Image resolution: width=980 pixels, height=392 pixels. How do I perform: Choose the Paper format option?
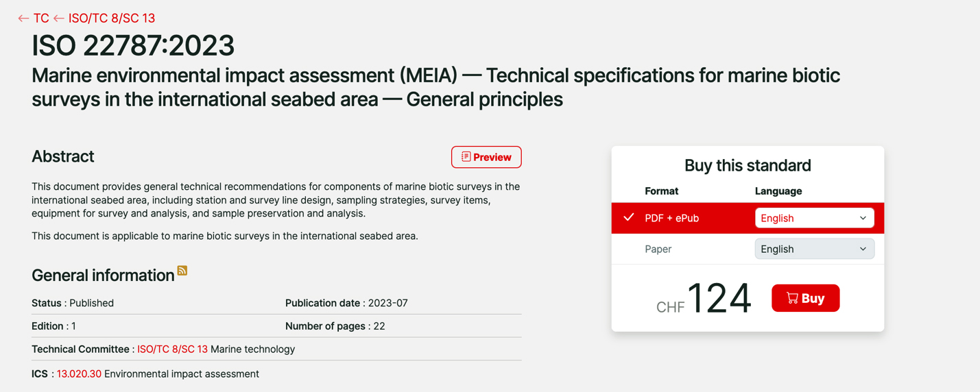[658, 249]
